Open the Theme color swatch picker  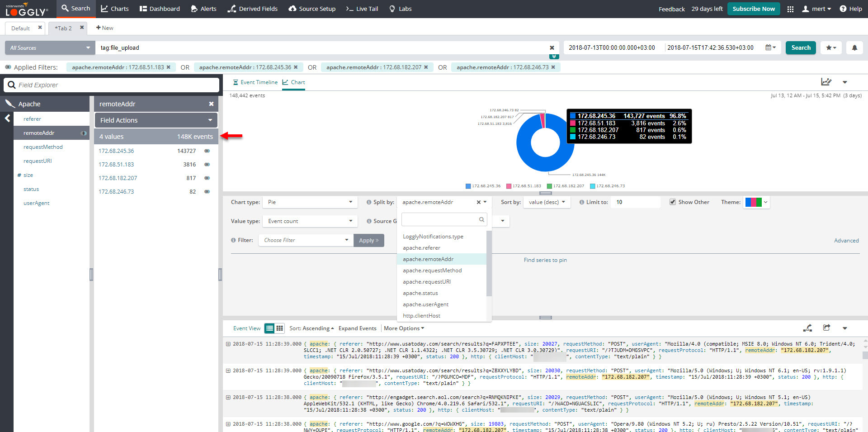pos(757,202)
